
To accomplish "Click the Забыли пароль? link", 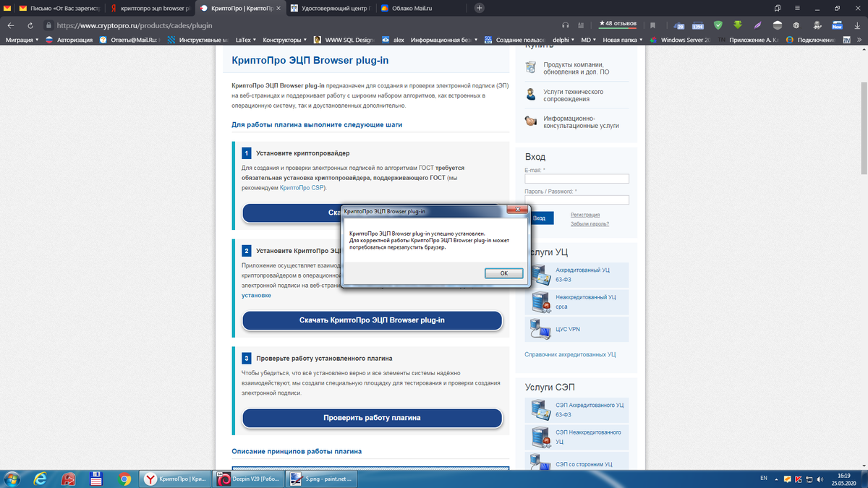I will click(x=590, y=224).
